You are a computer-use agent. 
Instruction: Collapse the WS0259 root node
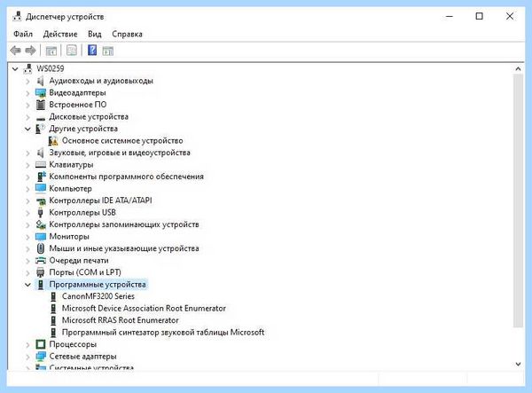[15, 69]
